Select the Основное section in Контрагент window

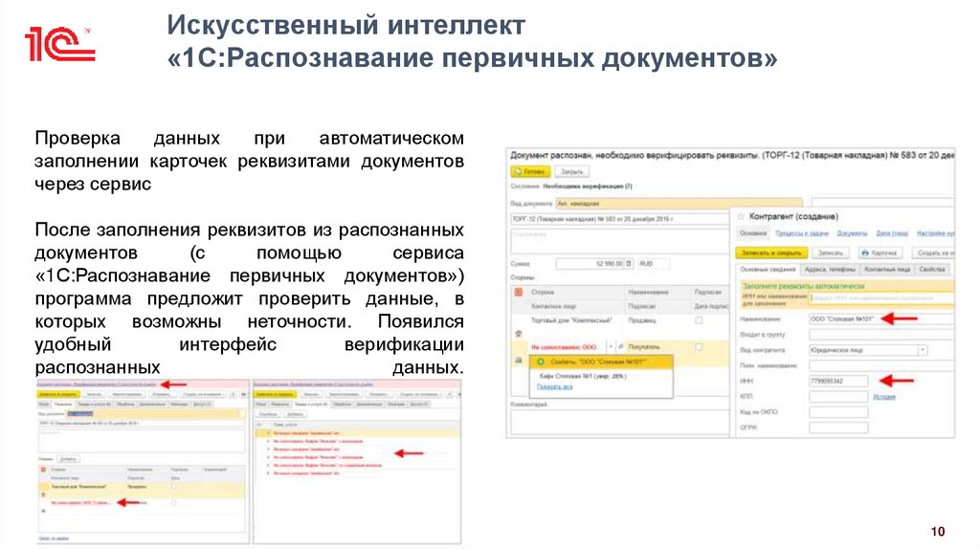753,233
